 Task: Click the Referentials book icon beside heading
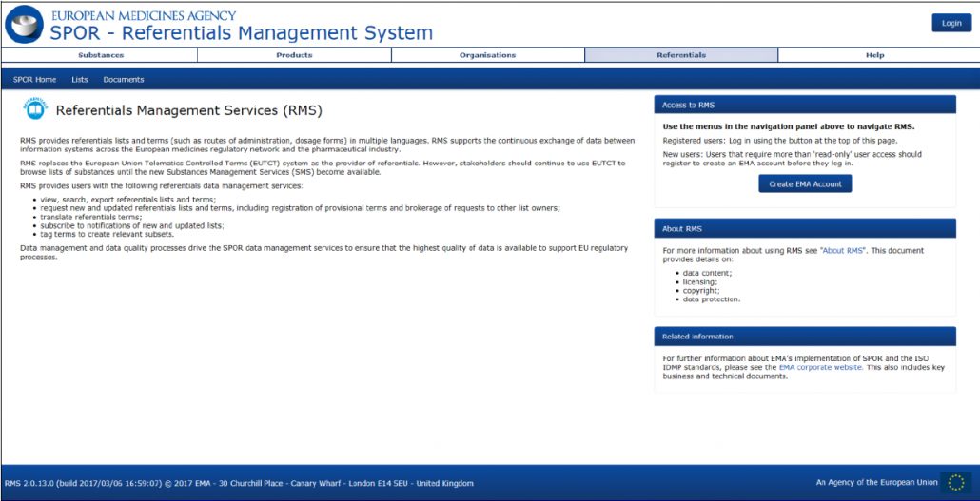[35, 108]
